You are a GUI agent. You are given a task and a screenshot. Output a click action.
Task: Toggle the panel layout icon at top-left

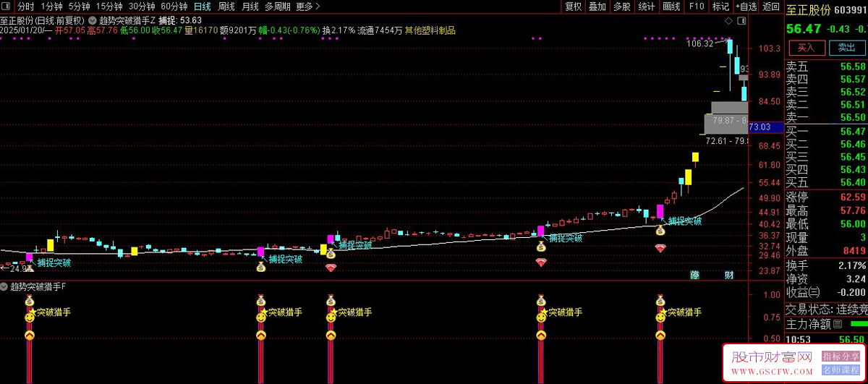point(7,7)
